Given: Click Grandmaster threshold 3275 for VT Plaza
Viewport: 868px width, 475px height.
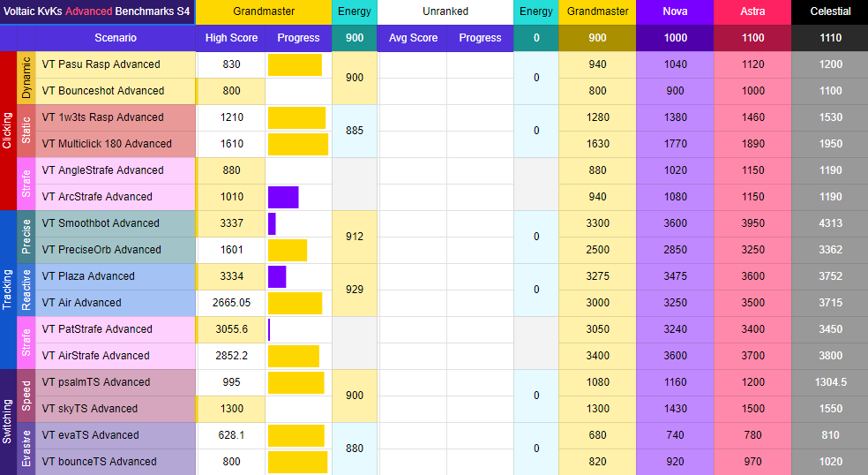Looking at the screenshot, I should [597, 276].
